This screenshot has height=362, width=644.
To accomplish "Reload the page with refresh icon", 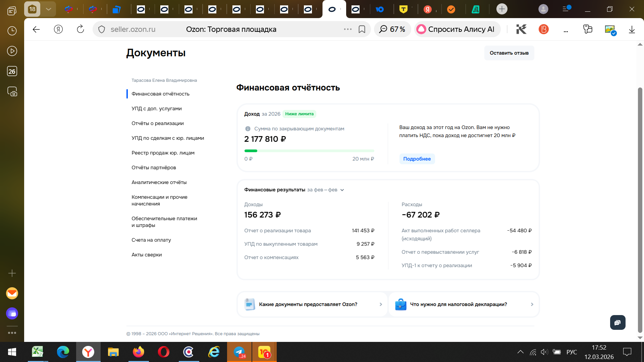I will (80, 29).
